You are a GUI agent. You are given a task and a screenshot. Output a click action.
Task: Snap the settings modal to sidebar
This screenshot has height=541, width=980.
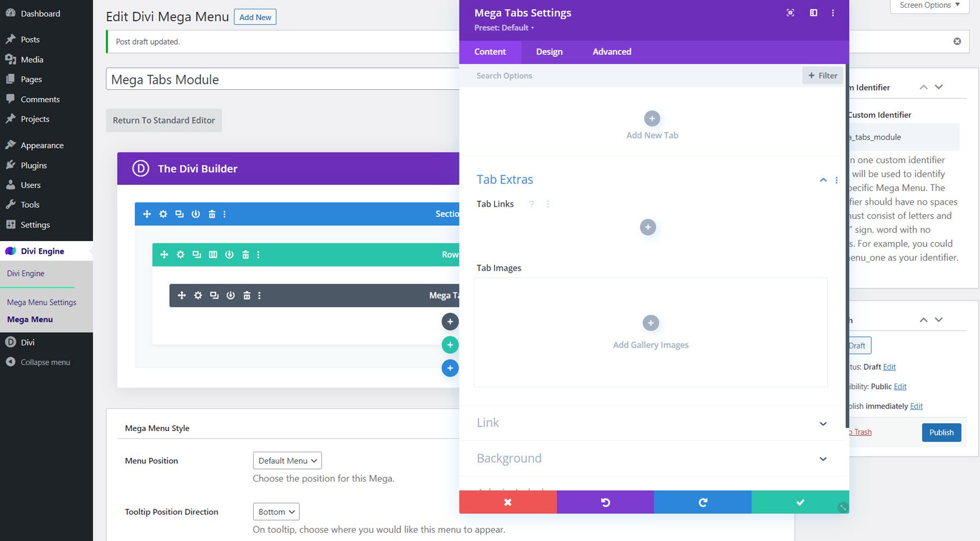pyautogui.click(x=813, y=13)
